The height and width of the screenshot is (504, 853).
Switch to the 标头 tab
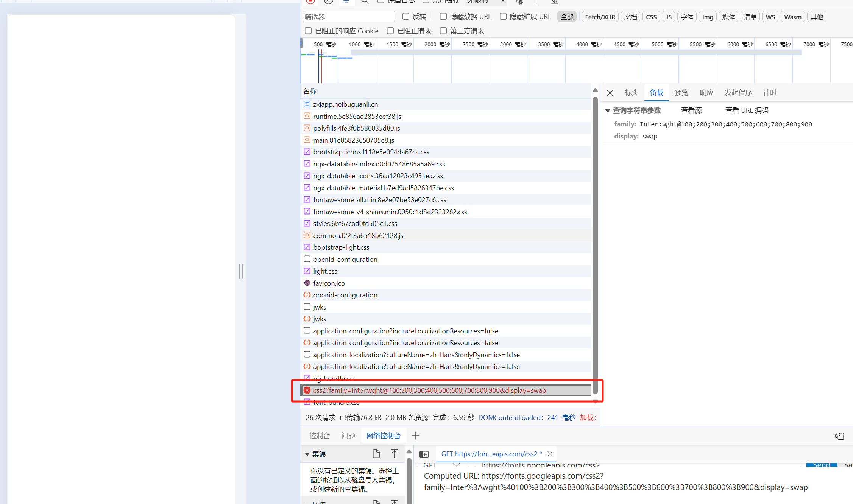click(x=631, y=93)
